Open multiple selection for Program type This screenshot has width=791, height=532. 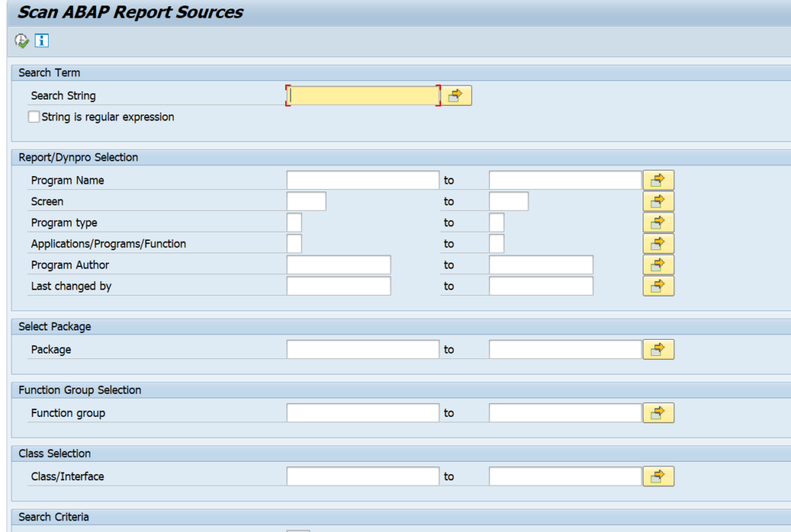(658, 222)
